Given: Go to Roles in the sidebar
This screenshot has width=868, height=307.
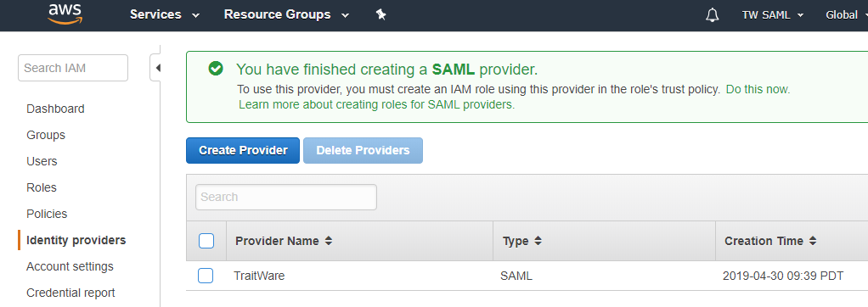Looking at the screenshot, I should pyautogui.click(x=42, y=187).
